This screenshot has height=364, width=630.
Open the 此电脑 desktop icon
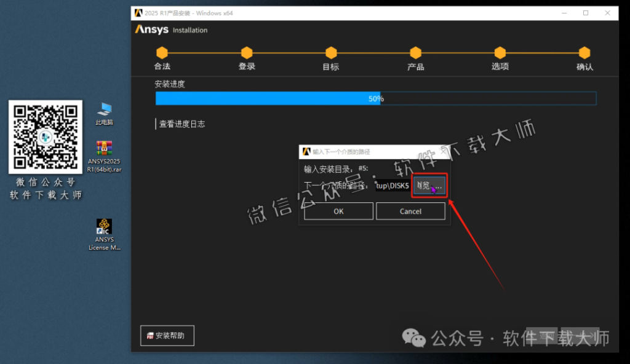[x=103, y=112]
